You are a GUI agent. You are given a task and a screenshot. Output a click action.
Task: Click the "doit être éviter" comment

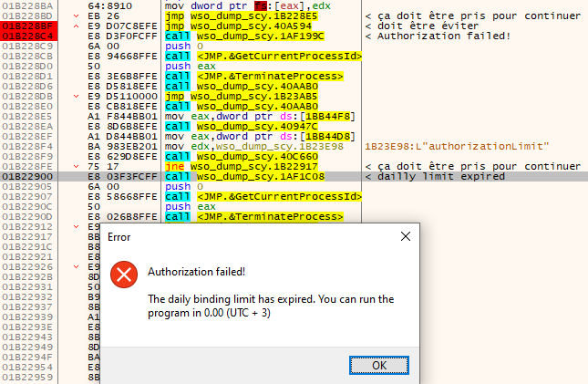(x=418, y=26)
